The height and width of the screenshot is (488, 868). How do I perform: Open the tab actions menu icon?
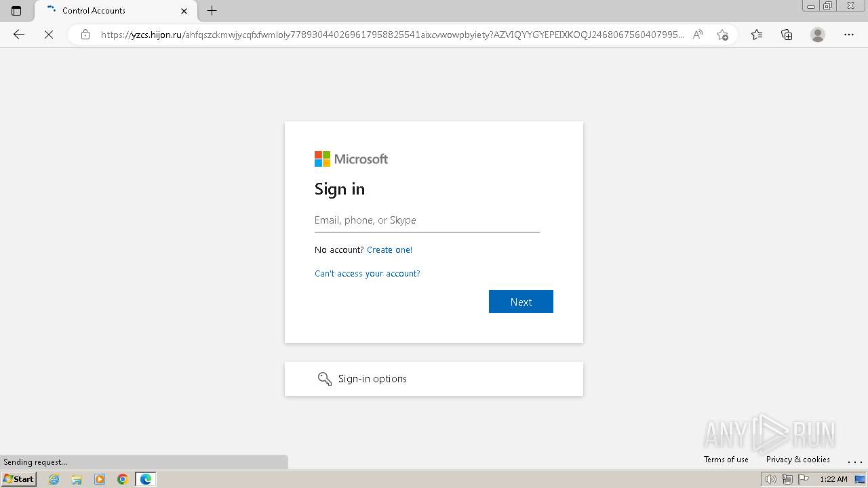pos(16,11)
